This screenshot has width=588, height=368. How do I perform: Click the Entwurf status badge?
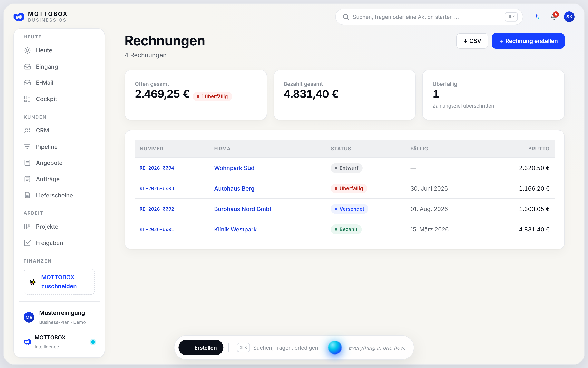(346, 168)
